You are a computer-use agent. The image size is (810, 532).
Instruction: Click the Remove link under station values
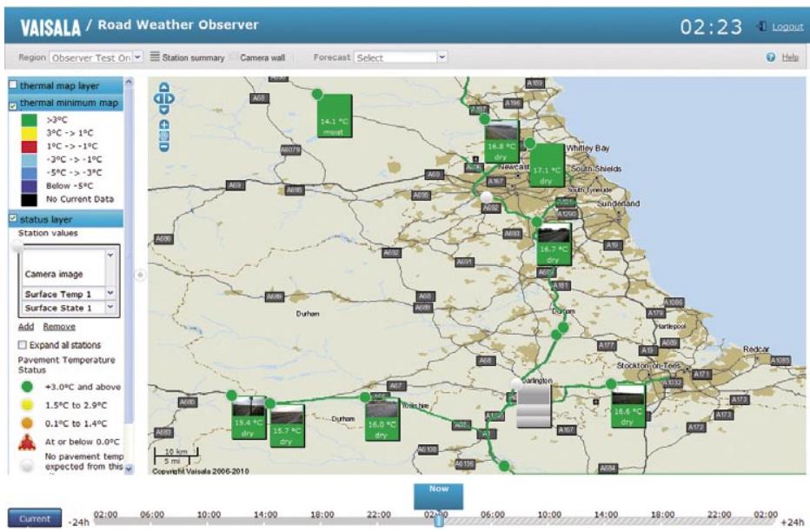pyautogui.click(x=59, y=327)
